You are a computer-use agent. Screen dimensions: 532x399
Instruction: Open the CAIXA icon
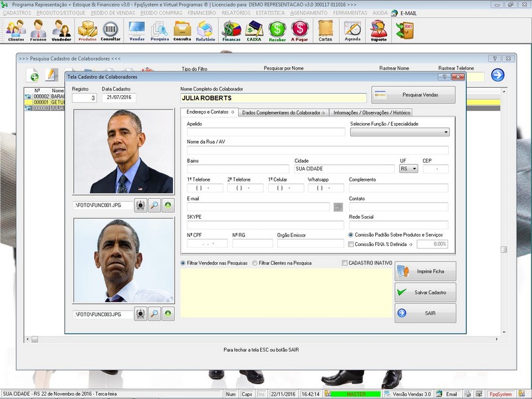(x=254, y=31)
